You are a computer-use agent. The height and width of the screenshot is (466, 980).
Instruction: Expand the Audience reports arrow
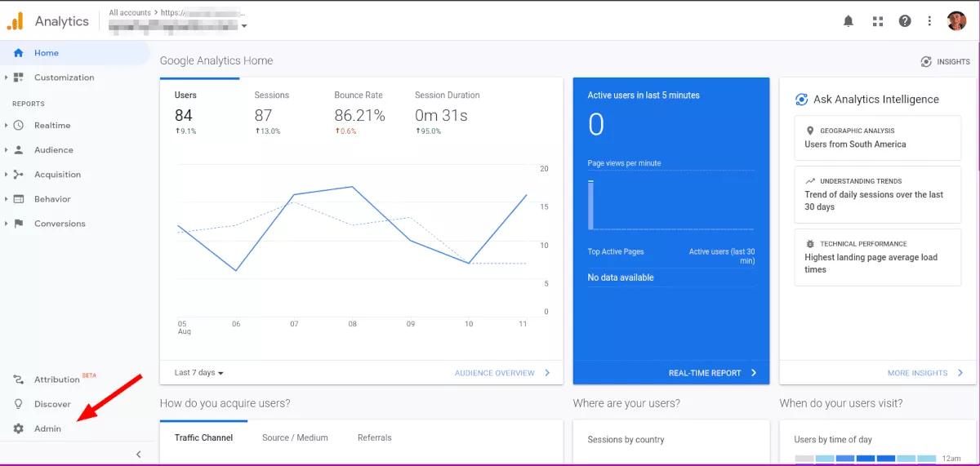7,150
